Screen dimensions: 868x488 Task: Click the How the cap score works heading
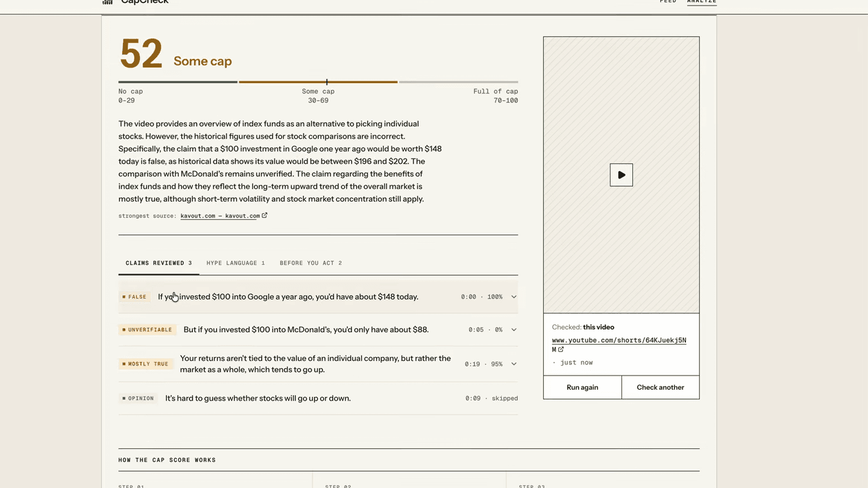click(x=167, y=460)
